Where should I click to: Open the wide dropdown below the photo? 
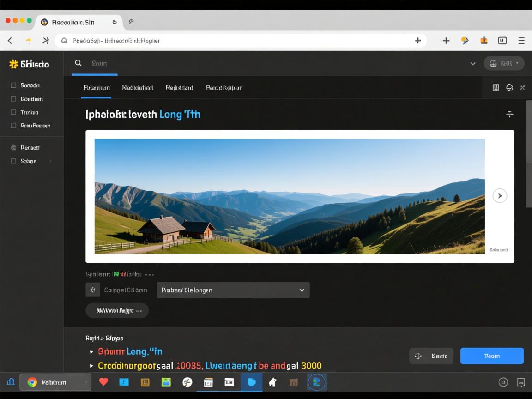tap(233, 290)
